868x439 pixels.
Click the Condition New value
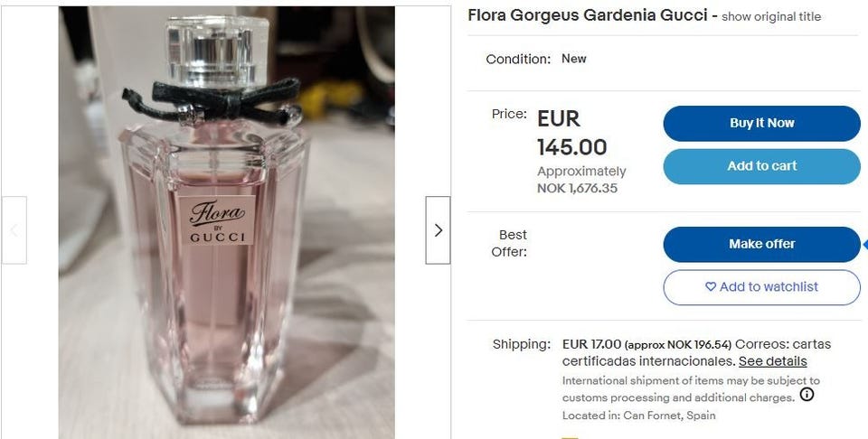coord(573,59)
